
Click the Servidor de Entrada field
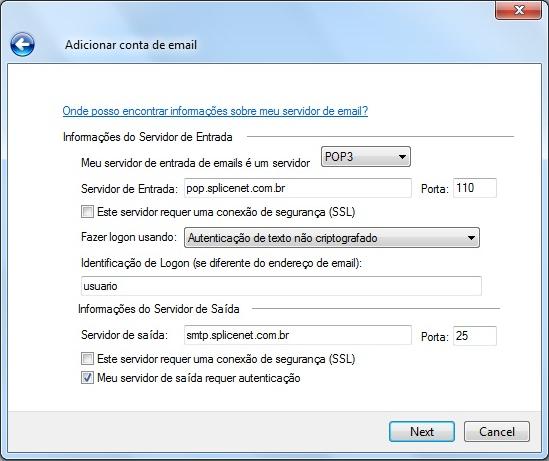coord(298,188)
